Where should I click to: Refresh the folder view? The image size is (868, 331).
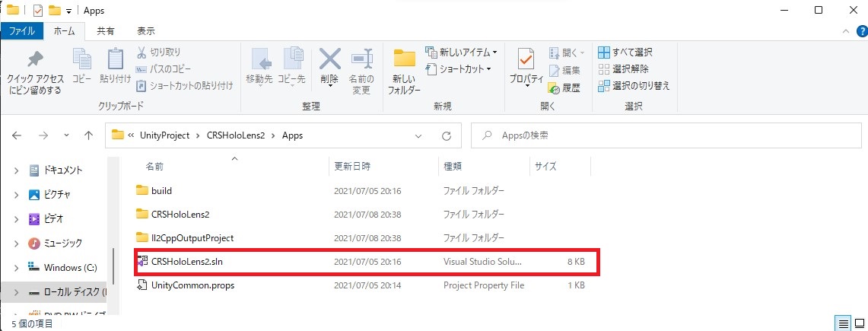click(x=447, y=135)
